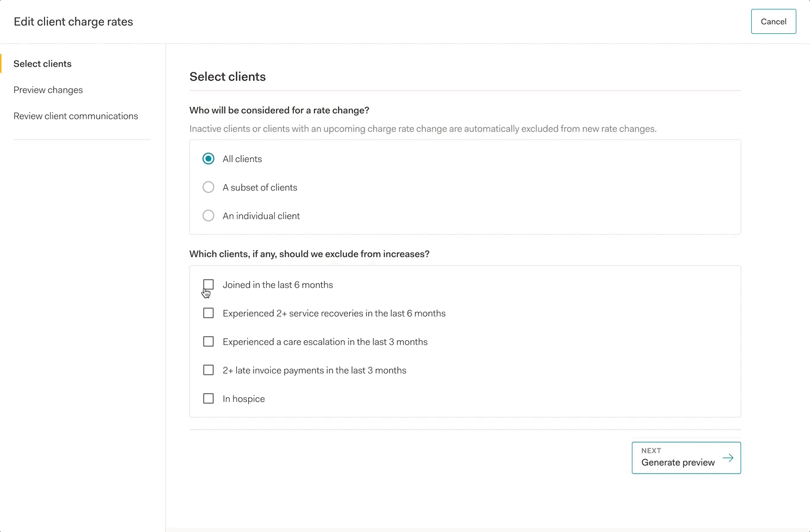
Task: Check 2+ late invoice payments box
Action: tap(208, 370)
